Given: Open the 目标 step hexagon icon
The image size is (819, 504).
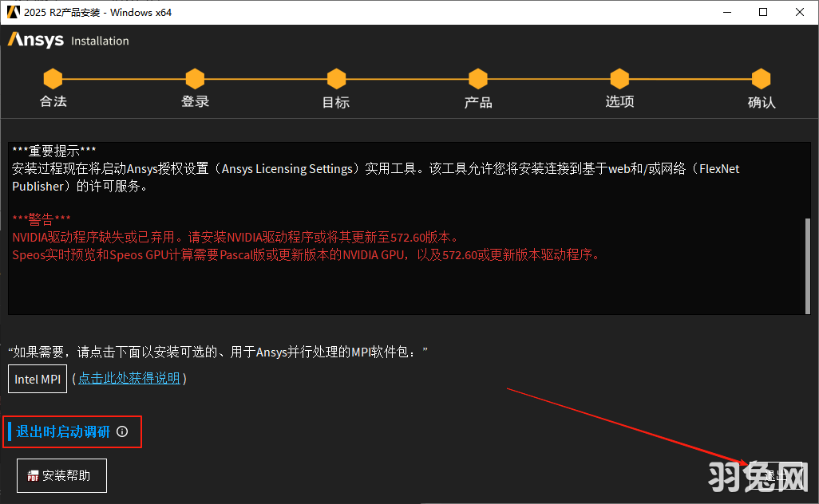Looking at the screenshot, I should click(x=336, y=78).
